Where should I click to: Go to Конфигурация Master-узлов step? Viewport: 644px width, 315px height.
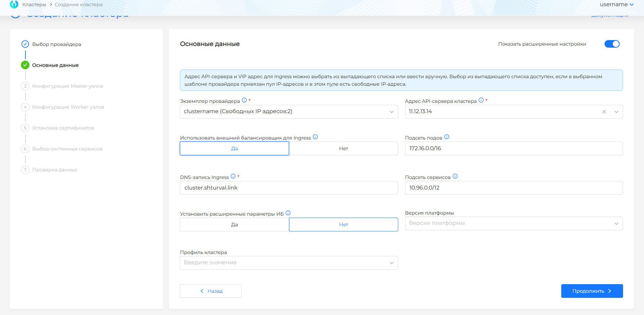(68, 86)
